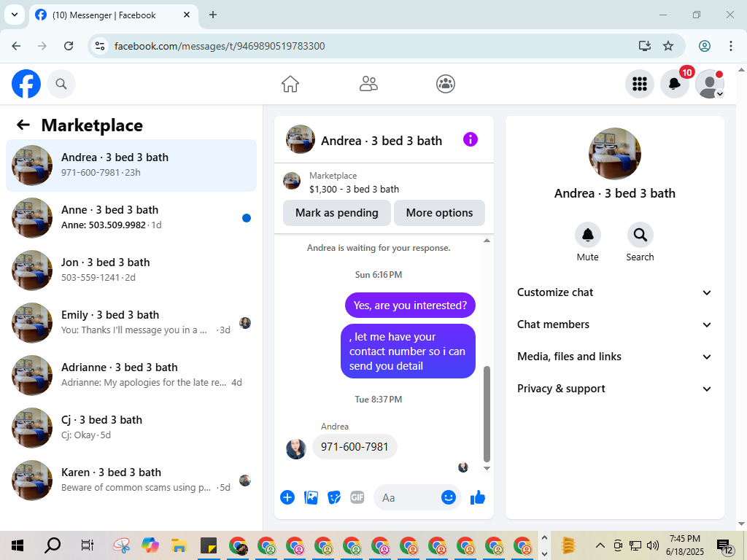747x560 pixels.
Task: Click the chat messages scrollbar thumb
Action: pyautogui.click(x=487, y=414)
